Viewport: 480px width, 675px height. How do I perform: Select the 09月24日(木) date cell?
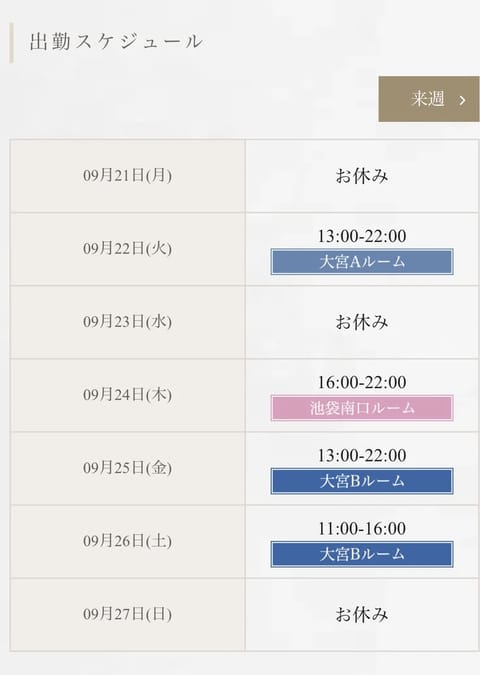coord(127,395)
